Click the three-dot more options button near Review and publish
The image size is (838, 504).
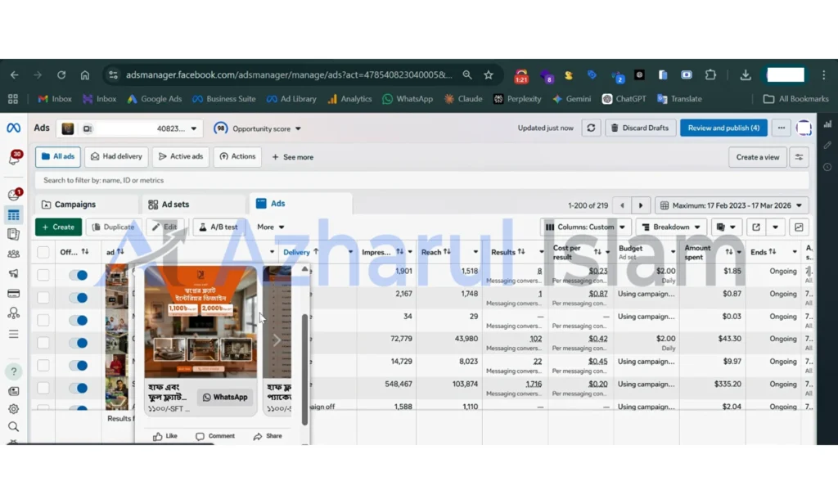click(782, 128)
